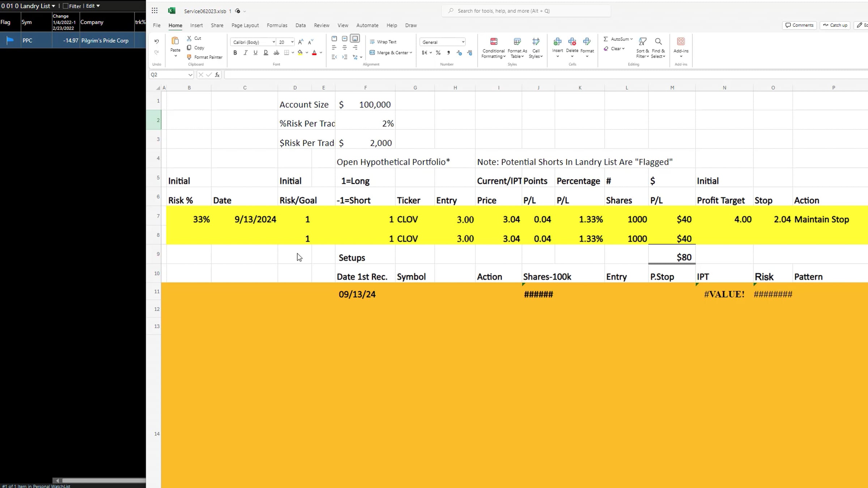This screenshot has height=488, width=868.
Task: Click the Delete cells button
Action: (x=572, y=47)
